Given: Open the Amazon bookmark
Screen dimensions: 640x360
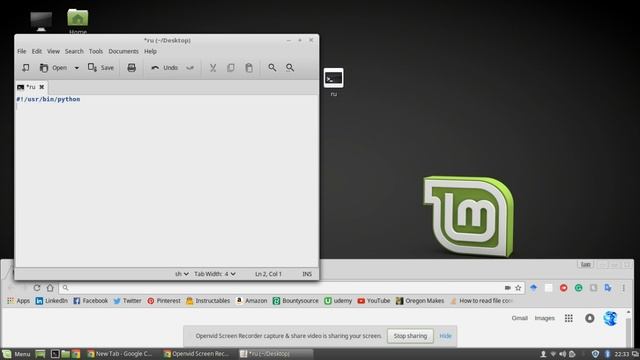Looking at the screenshot, I should pos(251,301).
